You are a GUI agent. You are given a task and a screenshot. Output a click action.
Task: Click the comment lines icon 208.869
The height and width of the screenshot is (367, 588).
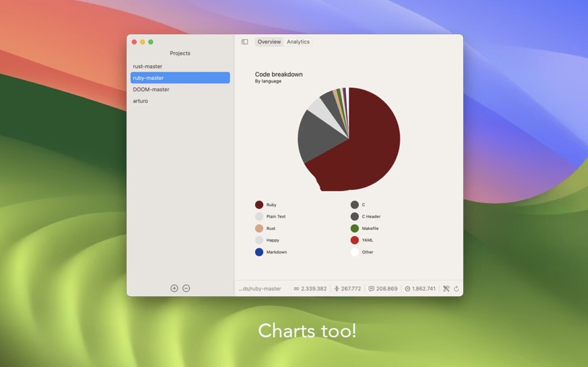pyautogui.click(x=371, y=289)
